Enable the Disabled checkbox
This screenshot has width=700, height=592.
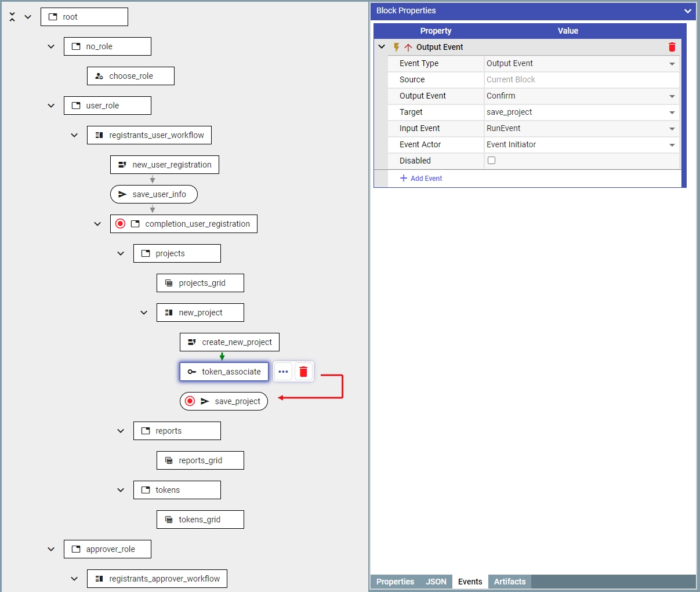click(491, 161)
